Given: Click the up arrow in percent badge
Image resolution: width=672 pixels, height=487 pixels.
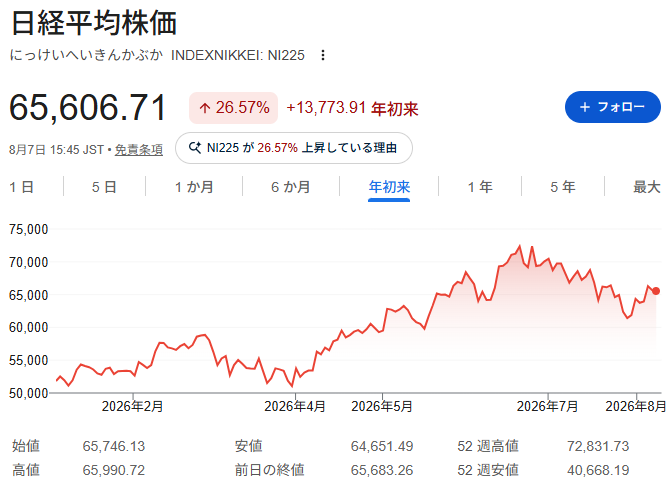Looking at the screenshot, I should coord(204,108).
